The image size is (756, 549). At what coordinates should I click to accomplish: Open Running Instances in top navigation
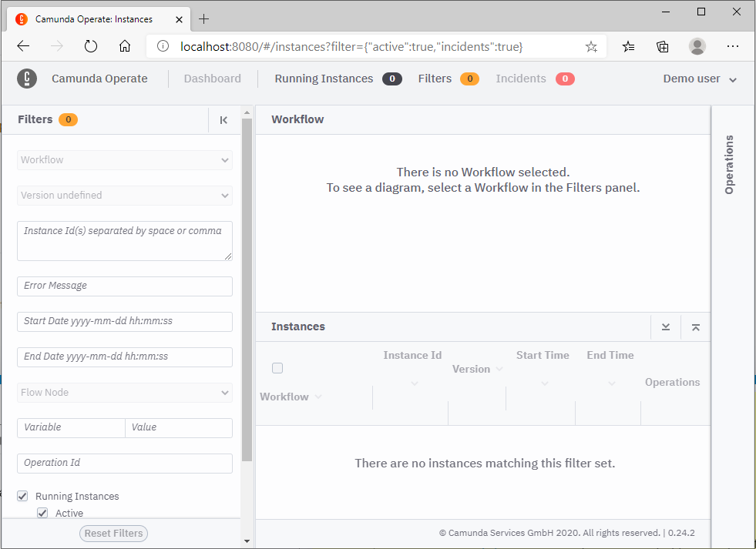324,79
